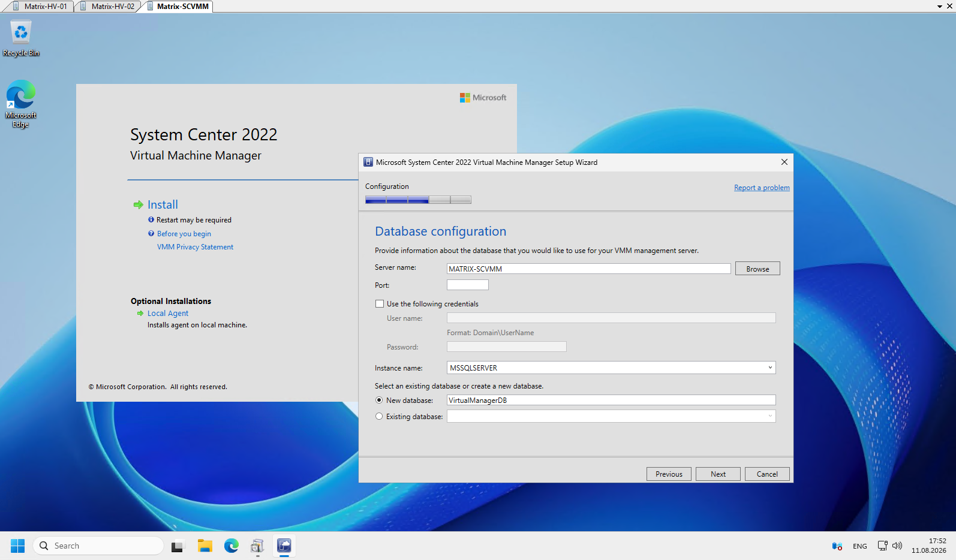Open the Recycle Bin desktop icon
The width and height of the screenshot is (956, 560).
pyautogui.click(x=21, y=38)
